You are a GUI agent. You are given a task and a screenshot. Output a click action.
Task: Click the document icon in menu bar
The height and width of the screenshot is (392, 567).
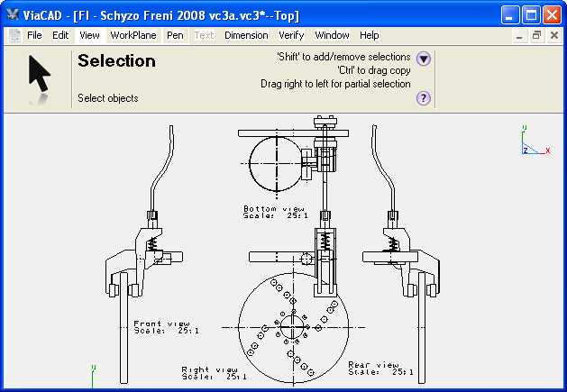(14, 35)
